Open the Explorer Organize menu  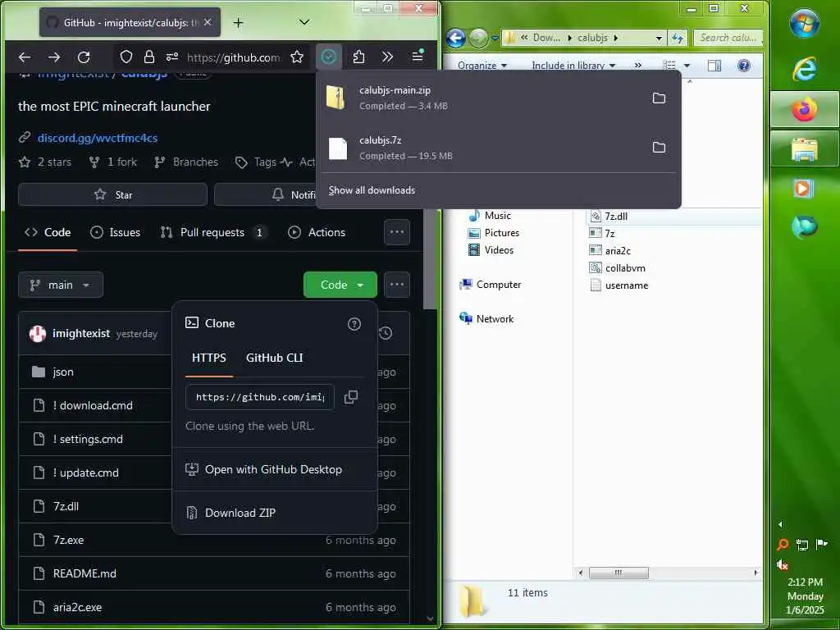(482, 66)
